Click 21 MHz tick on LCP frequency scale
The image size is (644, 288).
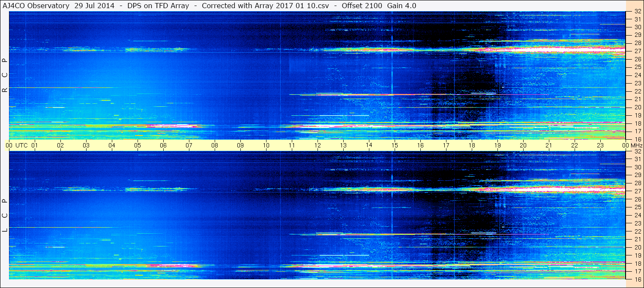click(638, 239)
